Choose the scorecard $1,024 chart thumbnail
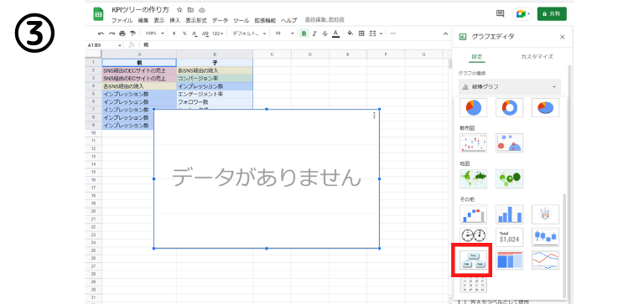 (x=509, y=237)
